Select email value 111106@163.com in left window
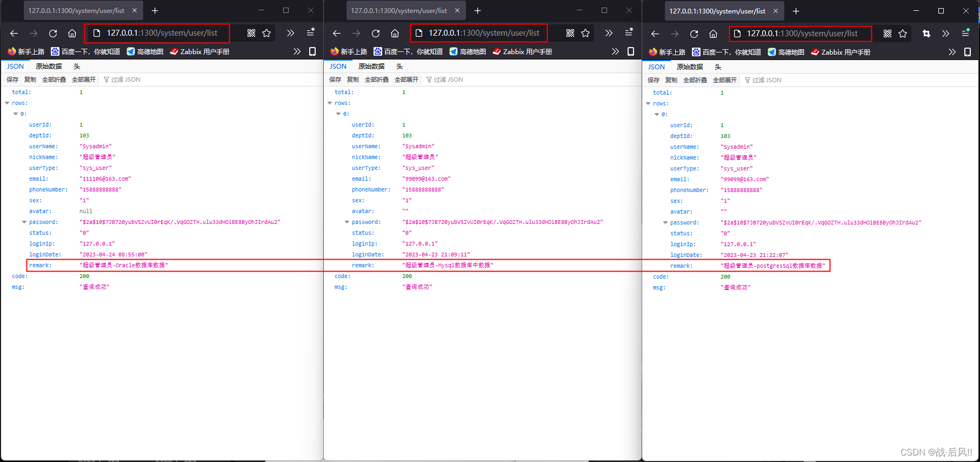The height and width of the screenshot is (462, 980). 105,179
